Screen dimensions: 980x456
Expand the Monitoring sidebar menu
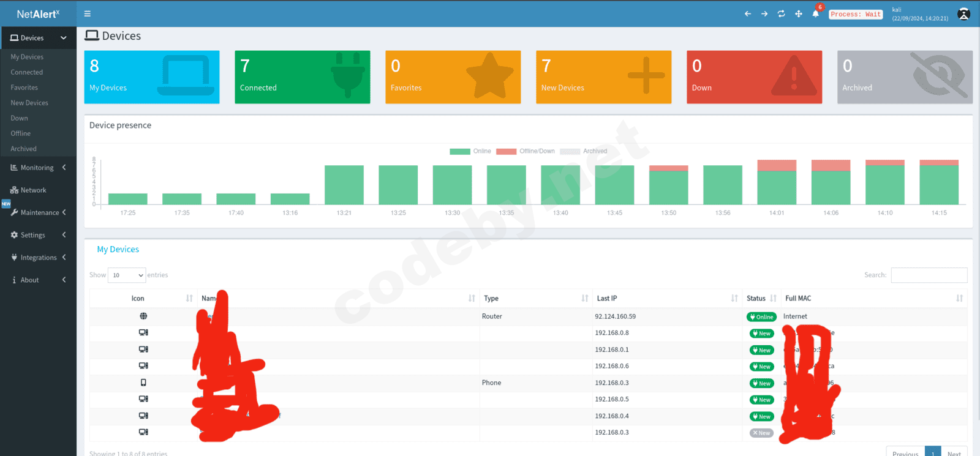(38, 168)
